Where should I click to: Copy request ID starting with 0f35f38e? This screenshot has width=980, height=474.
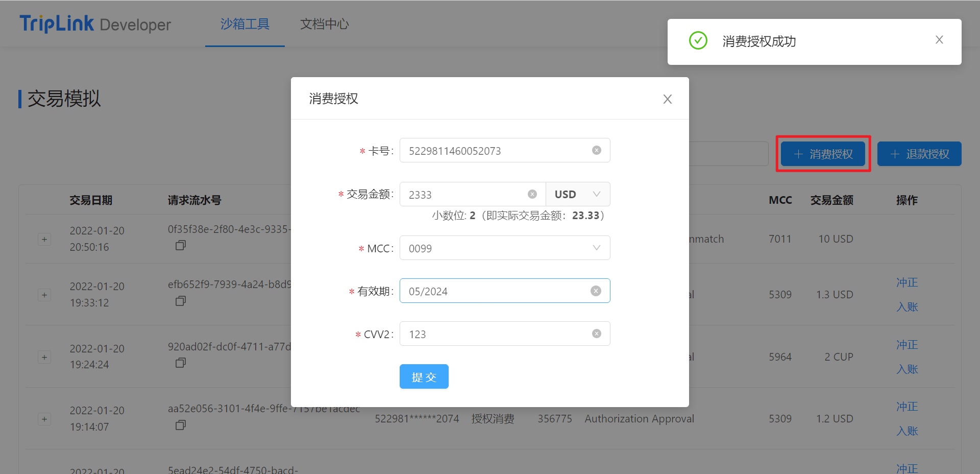[180, 246]
